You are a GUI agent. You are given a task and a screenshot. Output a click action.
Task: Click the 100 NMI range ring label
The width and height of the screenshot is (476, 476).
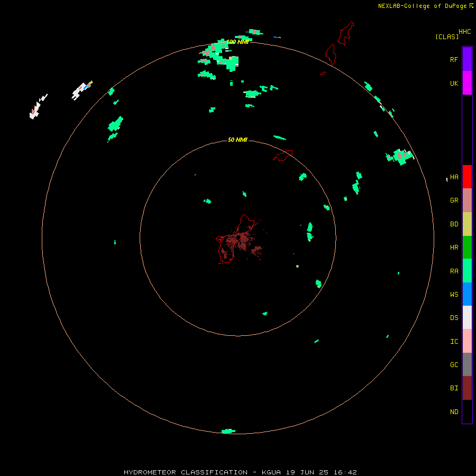237,42
